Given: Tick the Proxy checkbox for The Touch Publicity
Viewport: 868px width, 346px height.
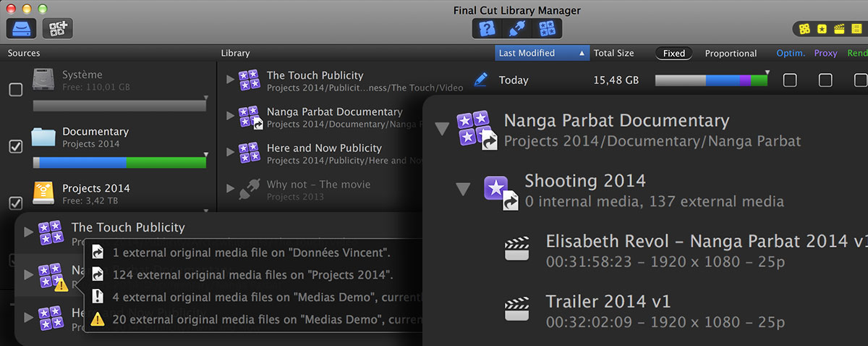Looking at the screenshot, I should coord(825,80).
